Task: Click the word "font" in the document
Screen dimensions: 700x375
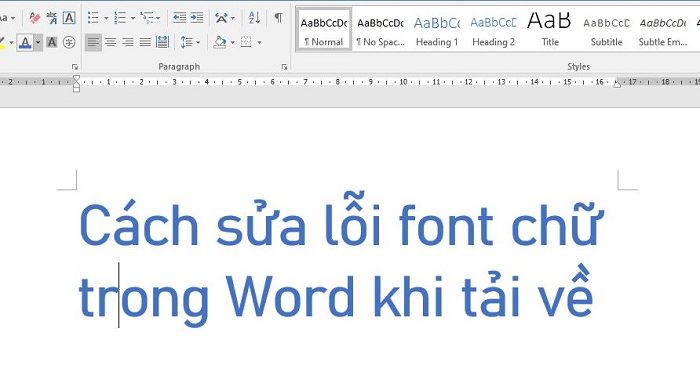Action: point(446,225)
